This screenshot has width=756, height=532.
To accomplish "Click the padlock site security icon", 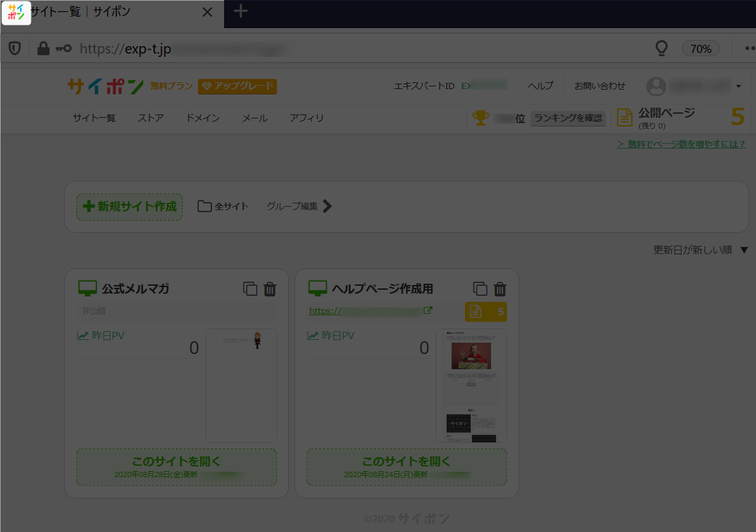I will (43, 48).
